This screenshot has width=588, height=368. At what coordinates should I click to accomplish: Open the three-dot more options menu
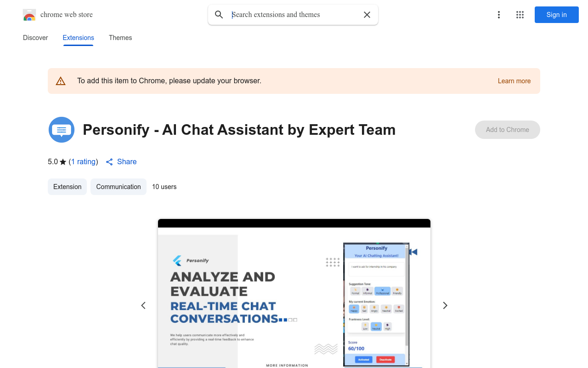coord(499,15)
